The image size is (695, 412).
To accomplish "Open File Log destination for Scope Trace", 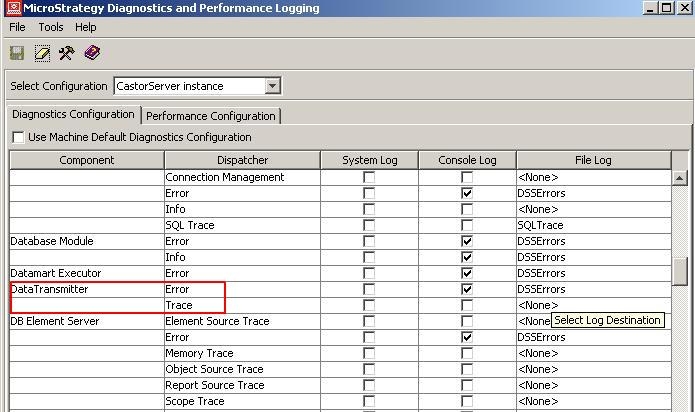I will point(593,401).
